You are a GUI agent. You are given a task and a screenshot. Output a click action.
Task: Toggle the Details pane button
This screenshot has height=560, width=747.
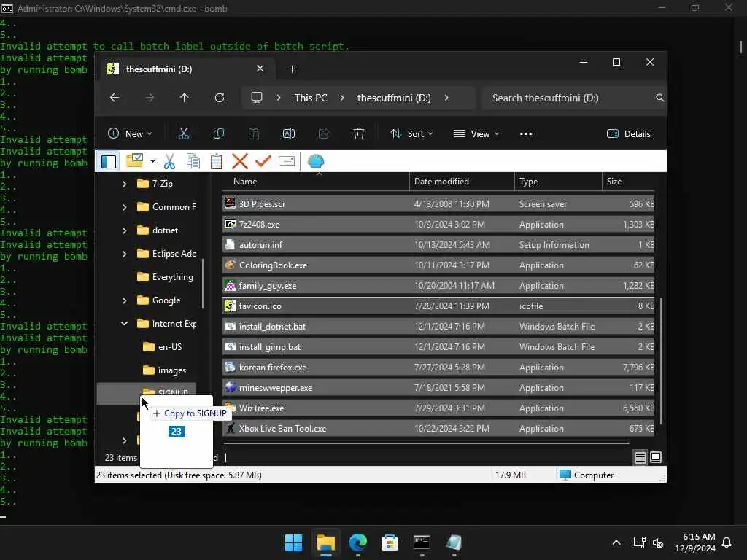point(629,134)
